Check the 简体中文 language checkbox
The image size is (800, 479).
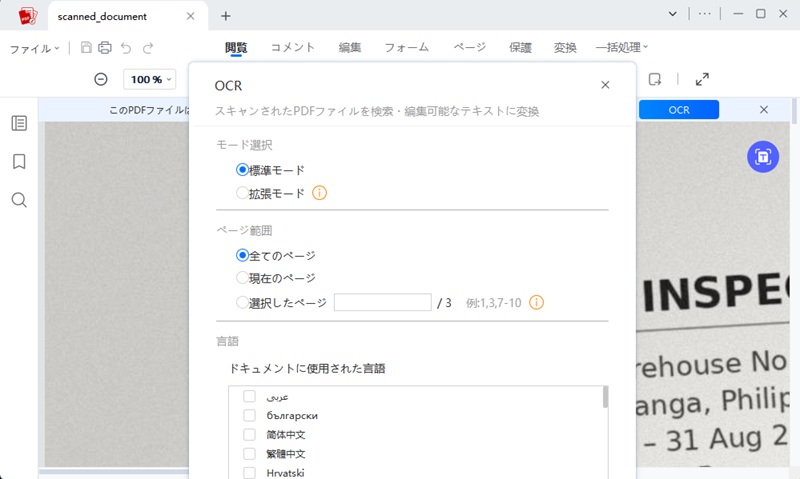[249, 435]
